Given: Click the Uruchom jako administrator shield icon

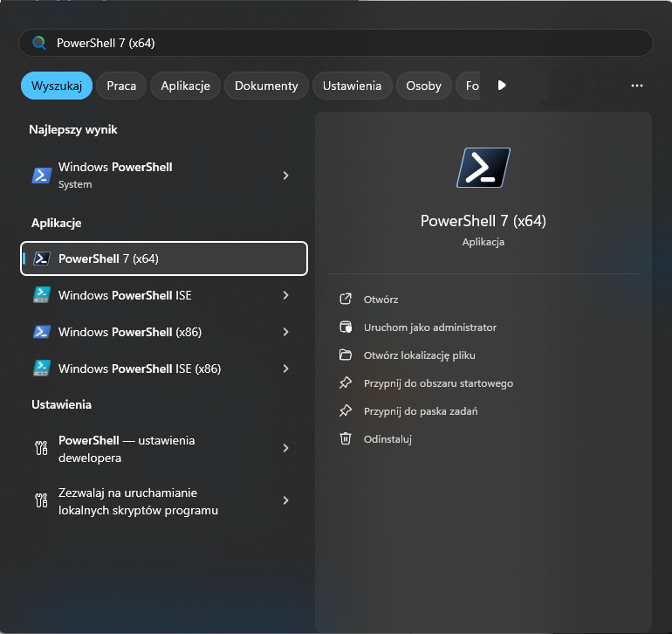Looking at the screenshot, I should (x=346, y=327).
